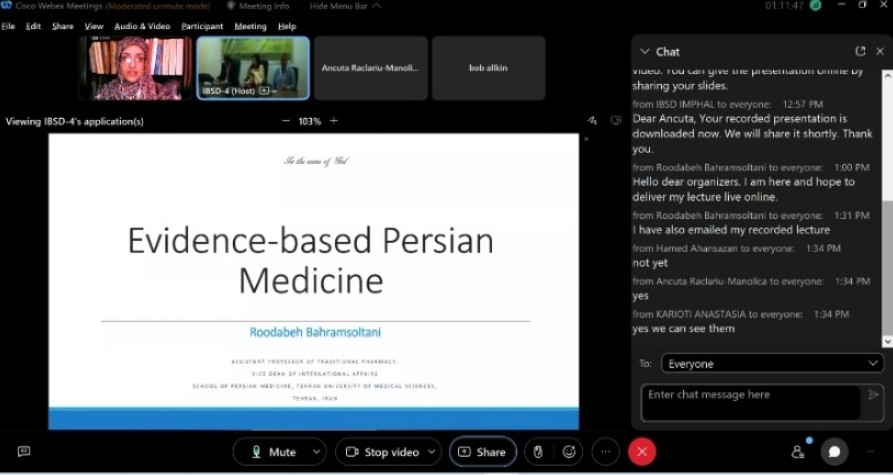Open the Participants panel icon
The image size is (893, 475).
point(798,452)
